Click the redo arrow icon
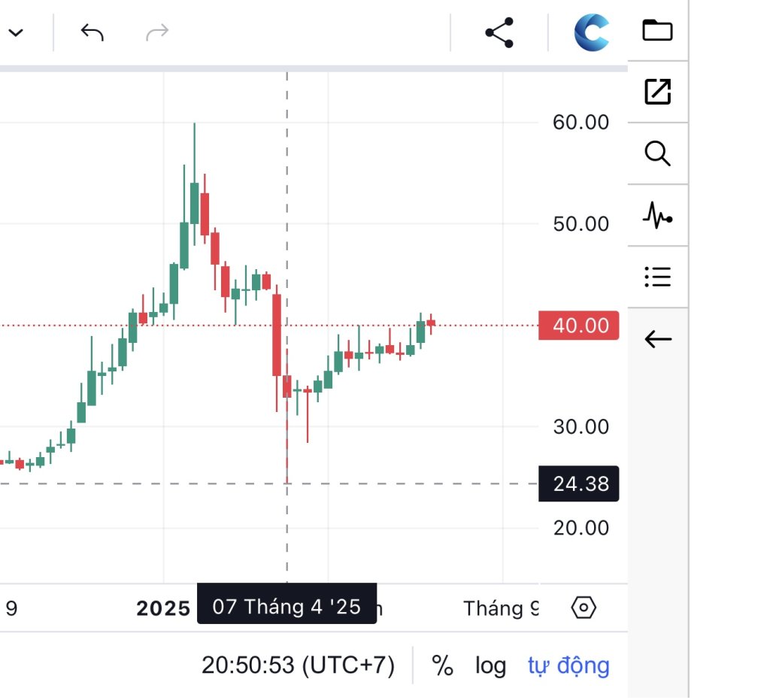The height and width of the screenshot is (700, 770). 157,33
